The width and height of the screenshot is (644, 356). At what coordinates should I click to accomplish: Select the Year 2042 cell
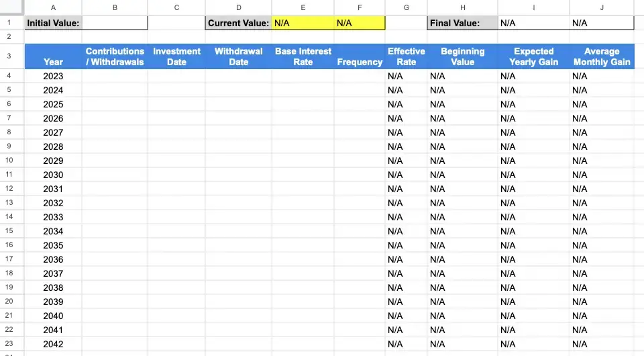(53, 344)
